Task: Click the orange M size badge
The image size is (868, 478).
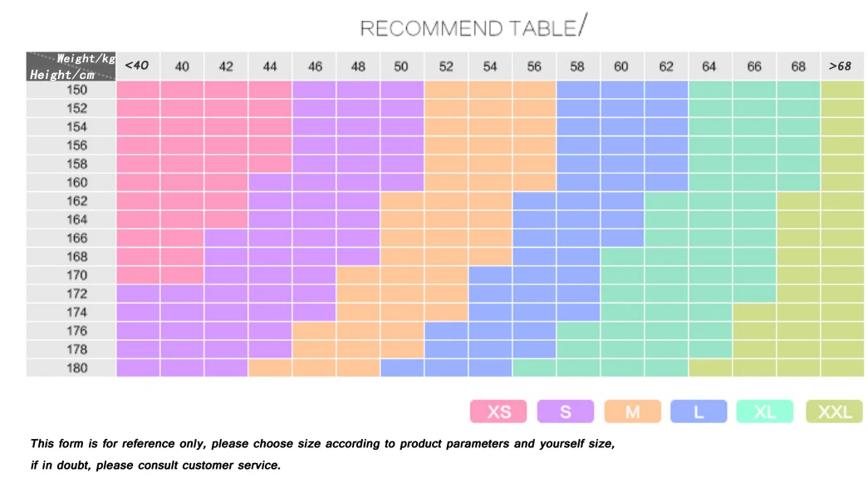Action: pos(633,411)
